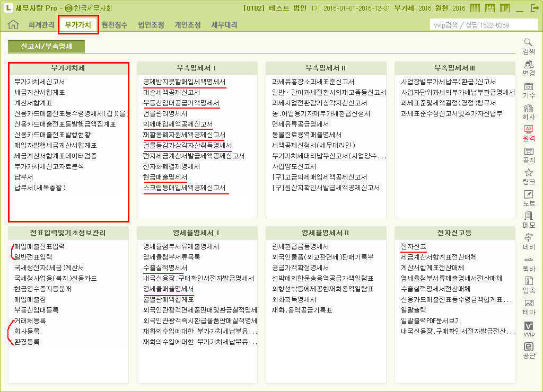The height and width of the screenshot is (392, 543).
Task: Open 의제매입세액공제신고서
Action: click(x=178, y=124)
